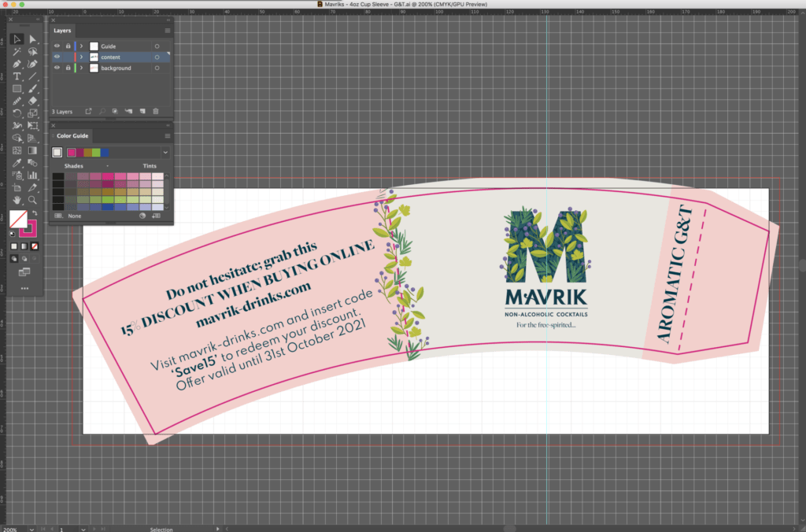Select the Selection tool arrow
Image resolution: width=806 pixels, height=532 pixels.
[17, 39]
